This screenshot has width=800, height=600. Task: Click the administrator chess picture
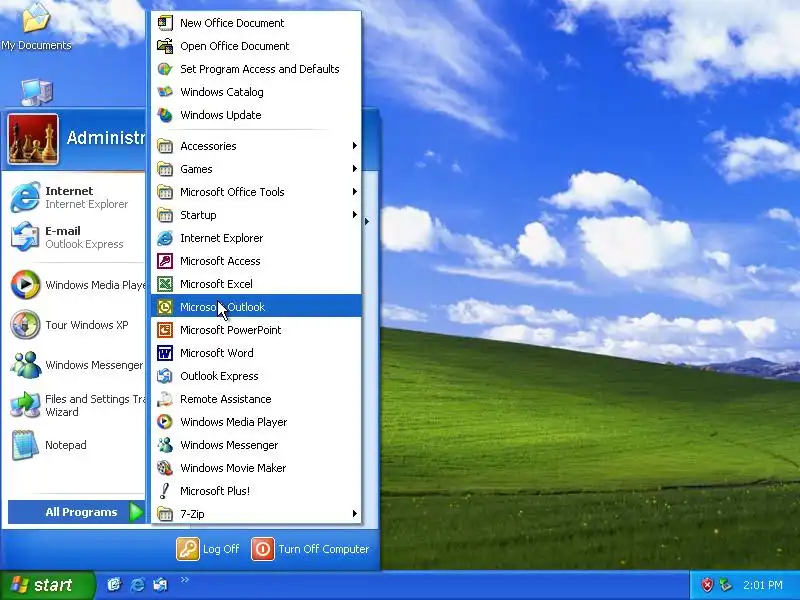coord(33,139)
